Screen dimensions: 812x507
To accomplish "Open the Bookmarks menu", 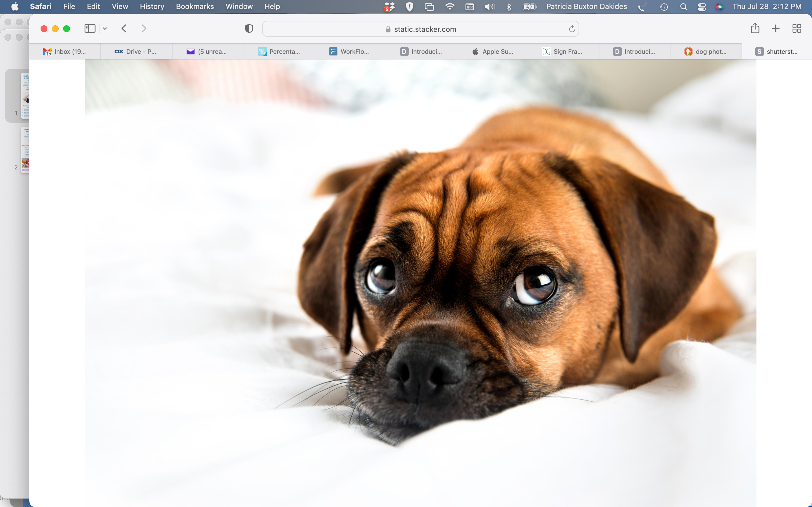I will coord(195,6).
